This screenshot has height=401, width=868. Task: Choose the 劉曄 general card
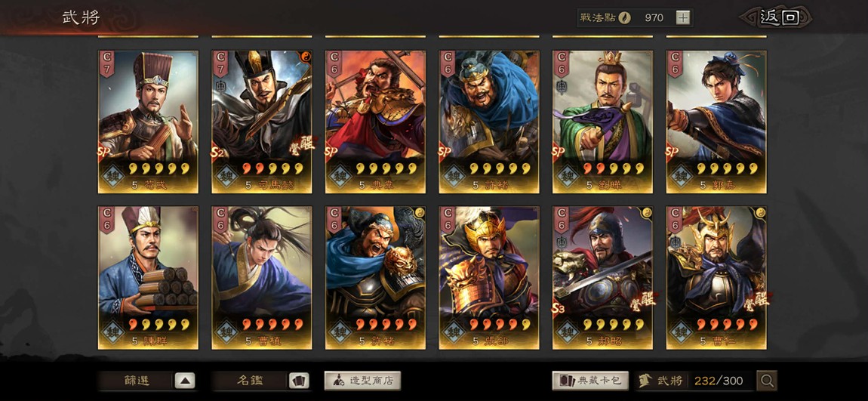click(603, 122)
